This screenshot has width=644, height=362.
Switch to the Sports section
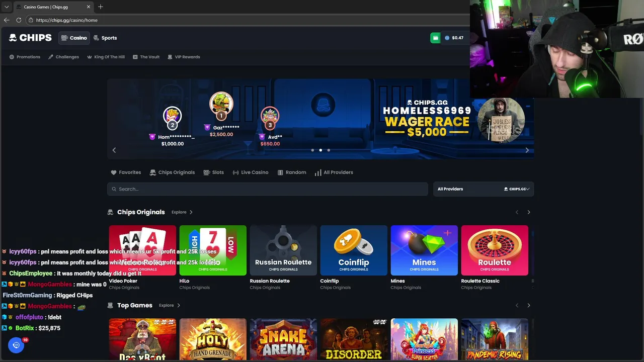coord(105,38)
